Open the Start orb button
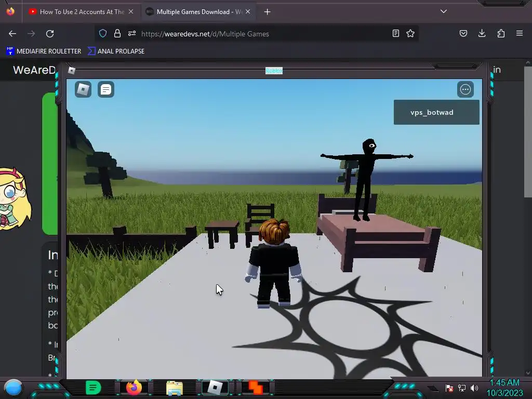Screen dimensions: 532x399 [x=13, y=388]
